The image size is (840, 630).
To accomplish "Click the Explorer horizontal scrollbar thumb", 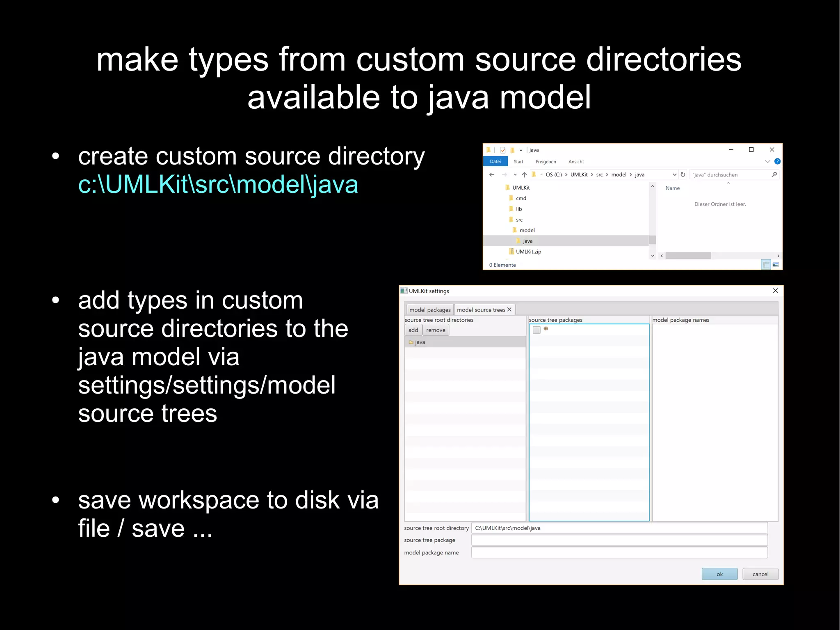I will tap(688, 256).
